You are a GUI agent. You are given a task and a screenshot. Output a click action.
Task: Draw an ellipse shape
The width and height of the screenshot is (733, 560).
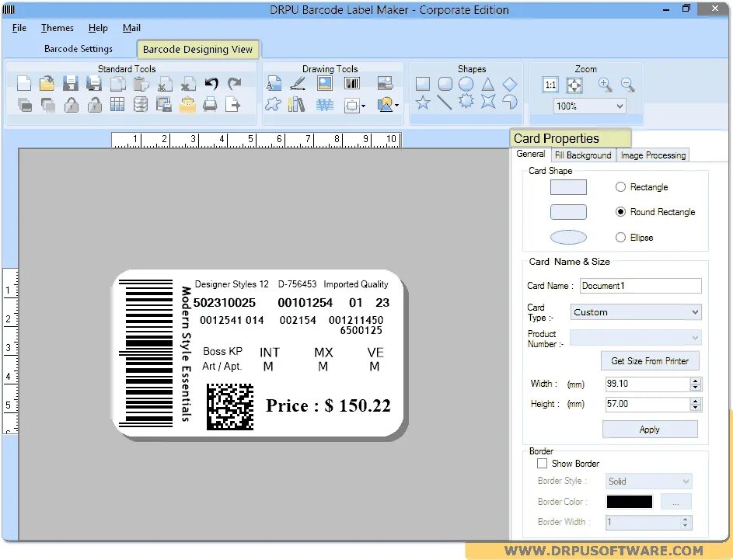pos(466,84)
